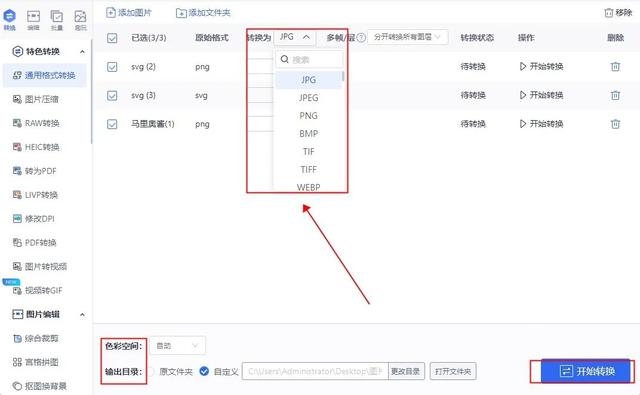Toggle checkbox for svg (2) row
This screenshot has height=395, width=640.
click(x=112, y=67)
